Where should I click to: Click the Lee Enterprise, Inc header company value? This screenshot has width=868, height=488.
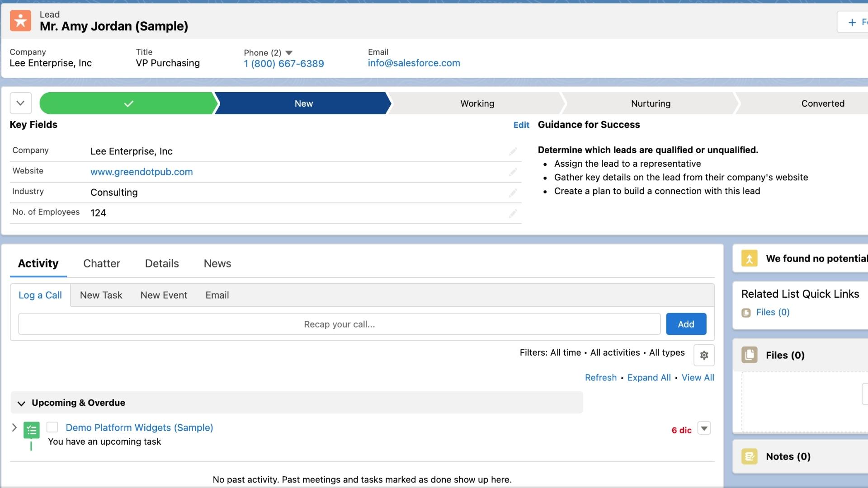pyautogui.click(x=51, y=63)
